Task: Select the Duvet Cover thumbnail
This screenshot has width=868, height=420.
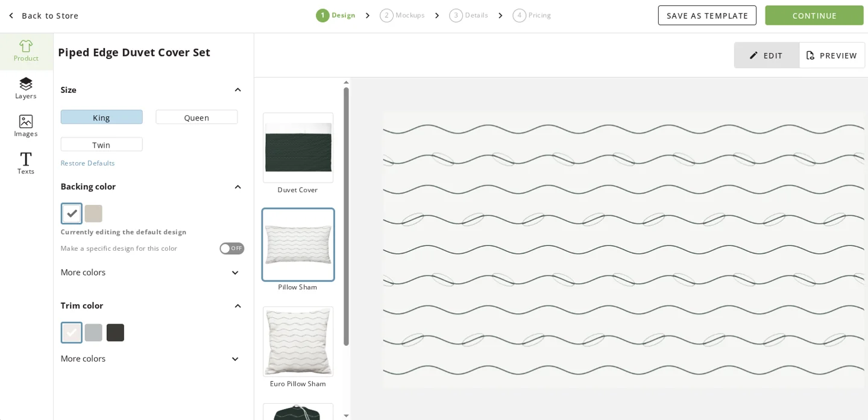Action: pyautogui.click(x=298, y=148)
